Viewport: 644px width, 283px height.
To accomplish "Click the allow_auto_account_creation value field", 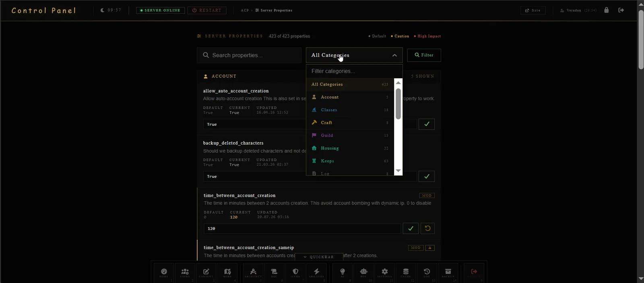I will coord(310,124).
